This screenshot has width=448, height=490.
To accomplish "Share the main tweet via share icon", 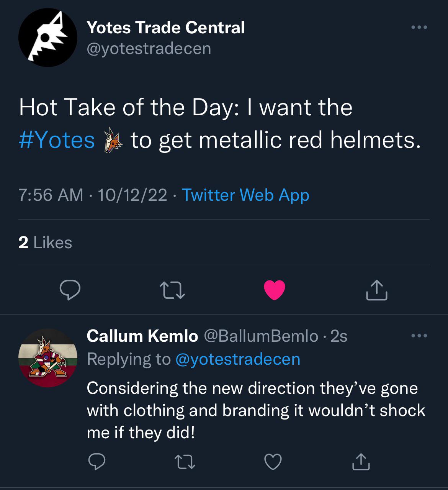I will (x=377, y=290).
